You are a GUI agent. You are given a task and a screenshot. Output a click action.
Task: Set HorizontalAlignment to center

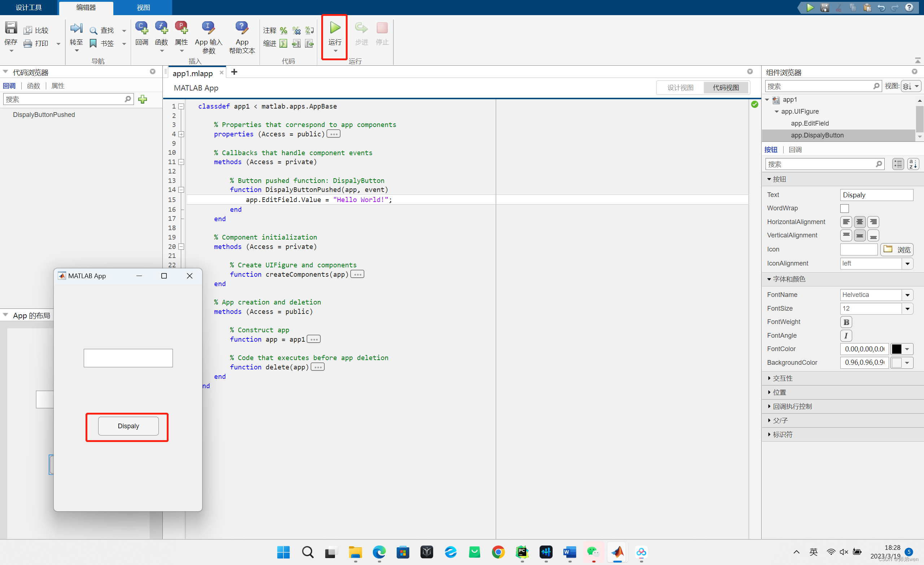859,222
